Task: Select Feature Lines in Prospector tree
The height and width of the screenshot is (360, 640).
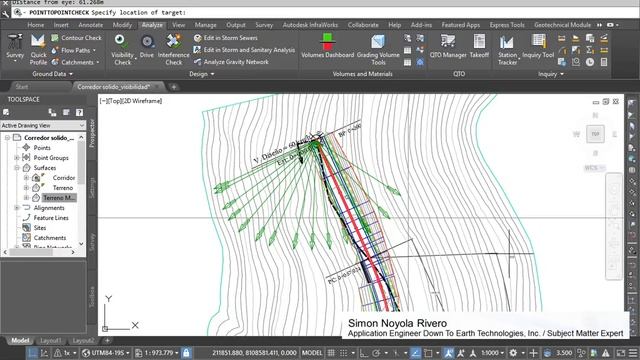Action: point(51,218)
